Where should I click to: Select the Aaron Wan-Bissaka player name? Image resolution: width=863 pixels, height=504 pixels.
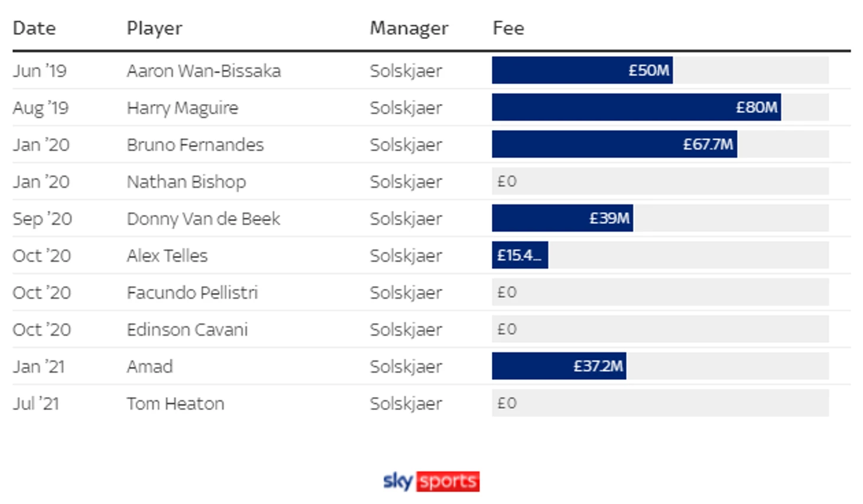204,71
